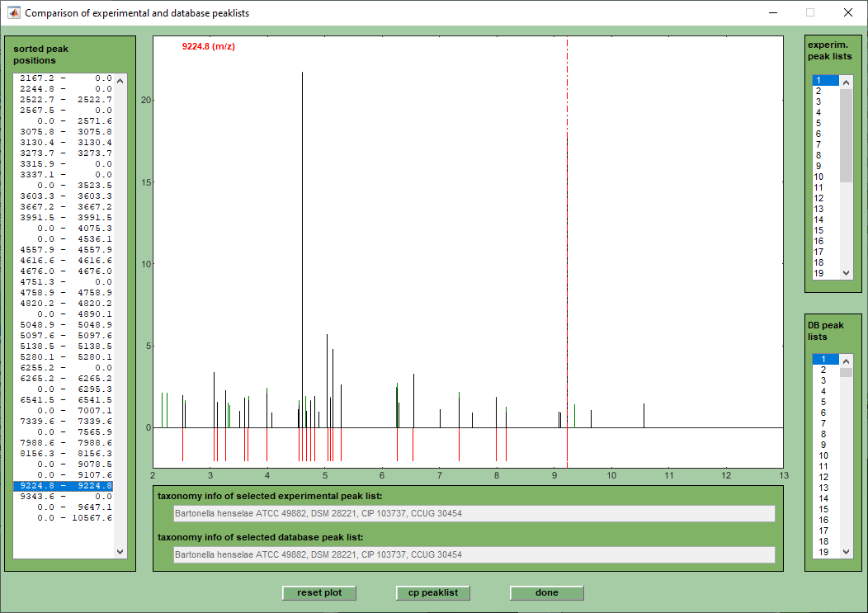This screenshot has height=613, width=868.
Task: Click down arrow in experim. peak lists scrollbar
Action: (846, 273)
